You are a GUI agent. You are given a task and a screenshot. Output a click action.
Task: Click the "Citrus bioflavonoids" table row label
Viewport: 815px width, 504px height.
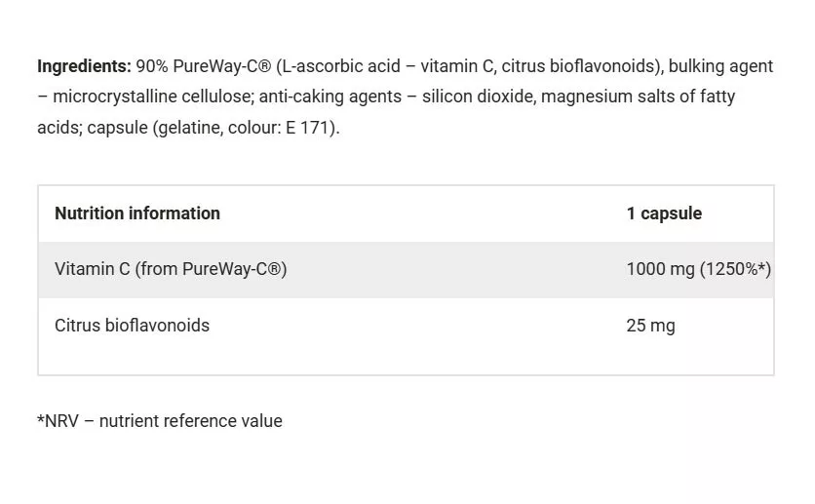pyautogui.click(x=132, y=326)
